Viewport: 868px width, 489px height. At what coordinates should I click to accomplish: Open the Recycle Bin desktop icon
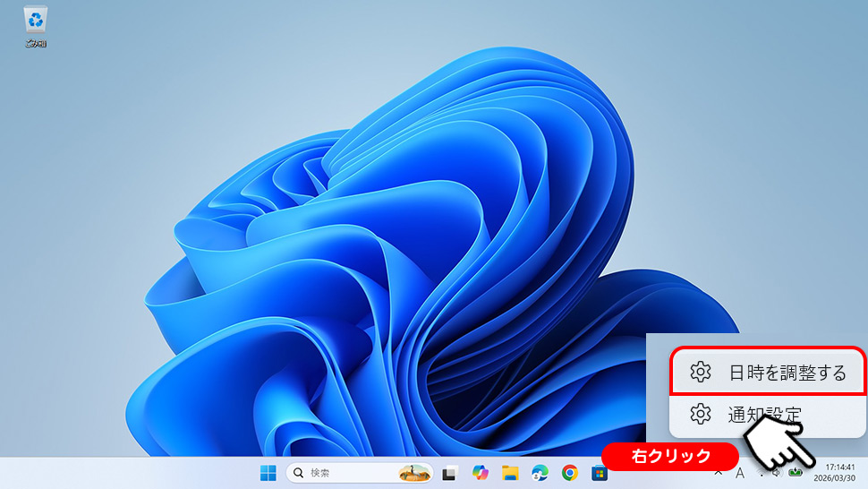pyautogui.click(x=36, y=25)
